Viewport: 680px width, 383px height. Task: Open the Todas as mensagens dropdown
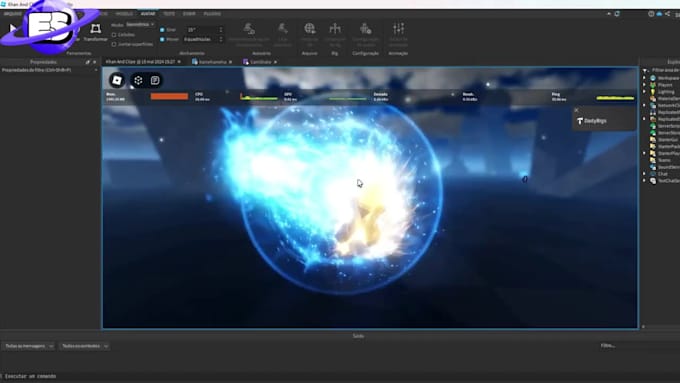(29, 346)
